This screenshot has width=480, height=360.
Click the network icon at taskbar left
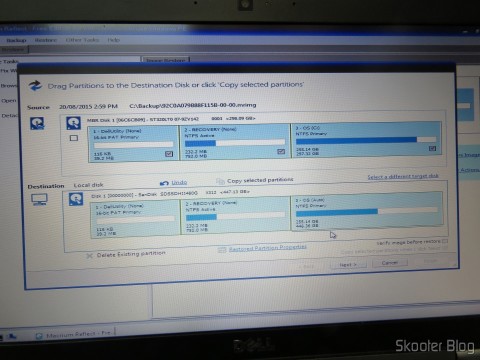click(13, 336)
